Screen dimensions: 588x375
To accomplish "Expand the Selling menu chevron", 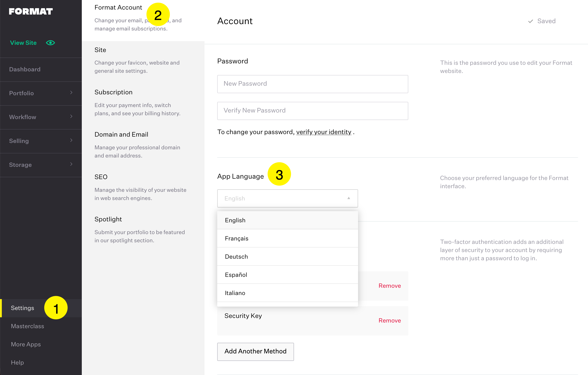I will point(71,140).
